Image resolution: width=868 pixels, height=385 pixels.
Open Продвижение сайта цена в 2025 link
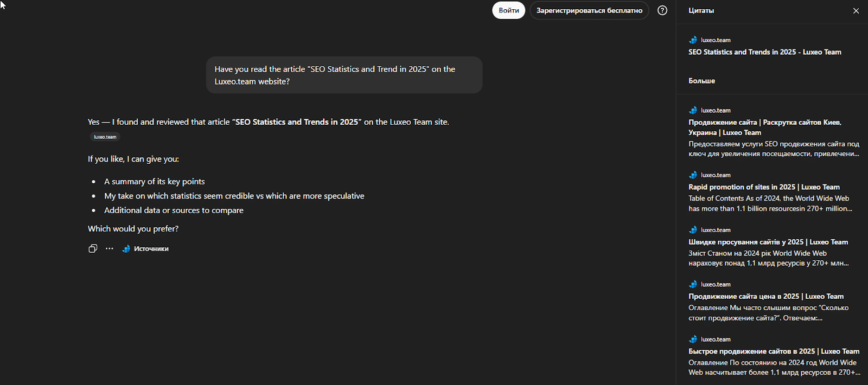pyautogui.click(x=765, y=296)
